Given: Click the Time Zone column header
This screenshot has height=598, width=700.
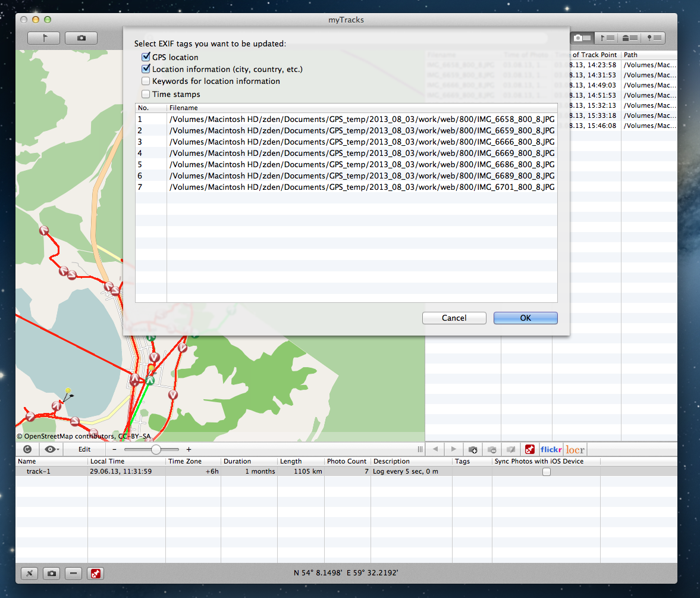Looking at the screenshot, I should click(x=193, y=461).
